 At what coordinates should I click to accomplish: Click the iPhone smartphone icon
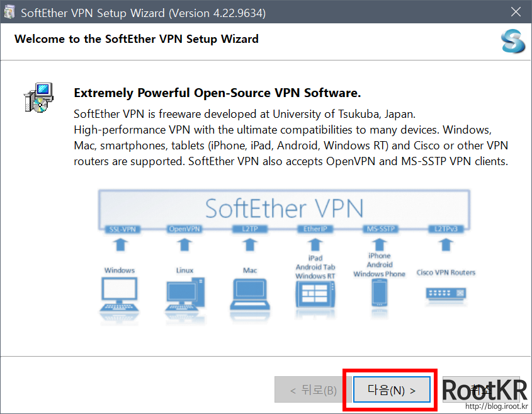tap(379, 292)
